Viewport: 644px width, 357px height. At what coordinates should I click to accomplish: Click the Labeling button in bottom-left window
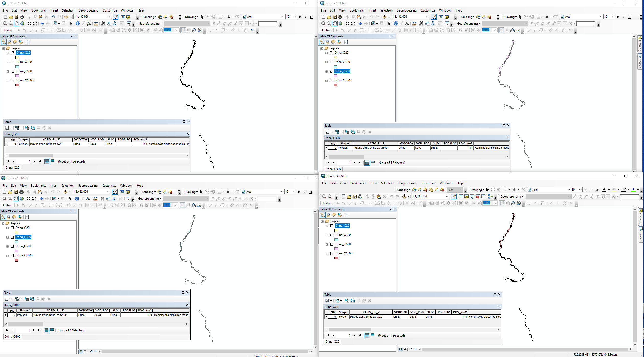(x=149, y=192)
